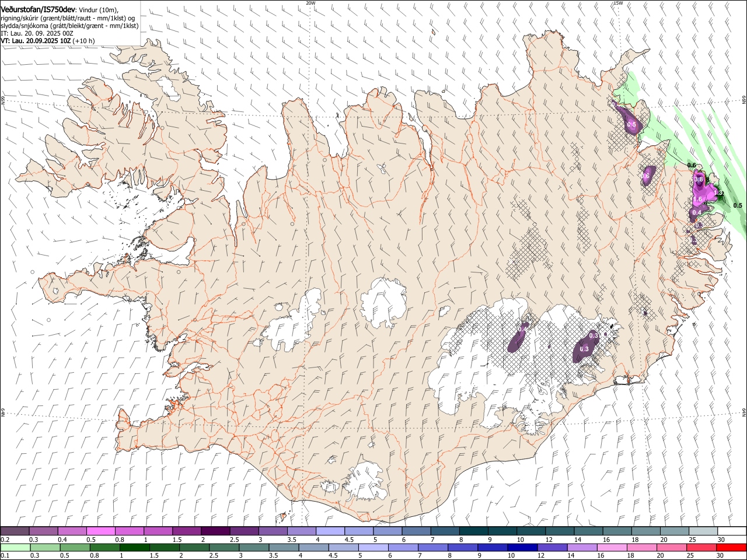Click the white 0.5 label in the northeast purple blob
This screenshot has height=560, width=747.
631,125
